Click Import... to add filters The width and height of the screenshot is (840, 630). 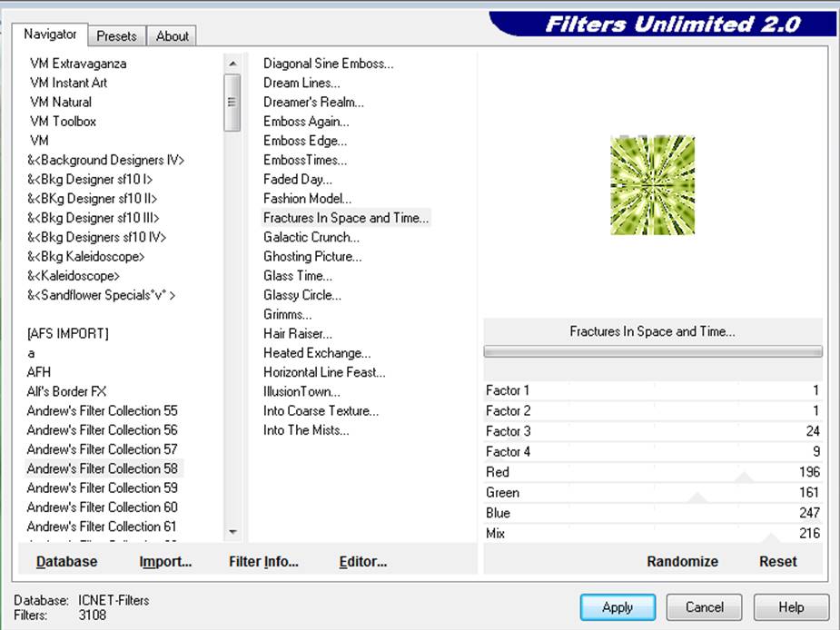(x=165, y=562)
